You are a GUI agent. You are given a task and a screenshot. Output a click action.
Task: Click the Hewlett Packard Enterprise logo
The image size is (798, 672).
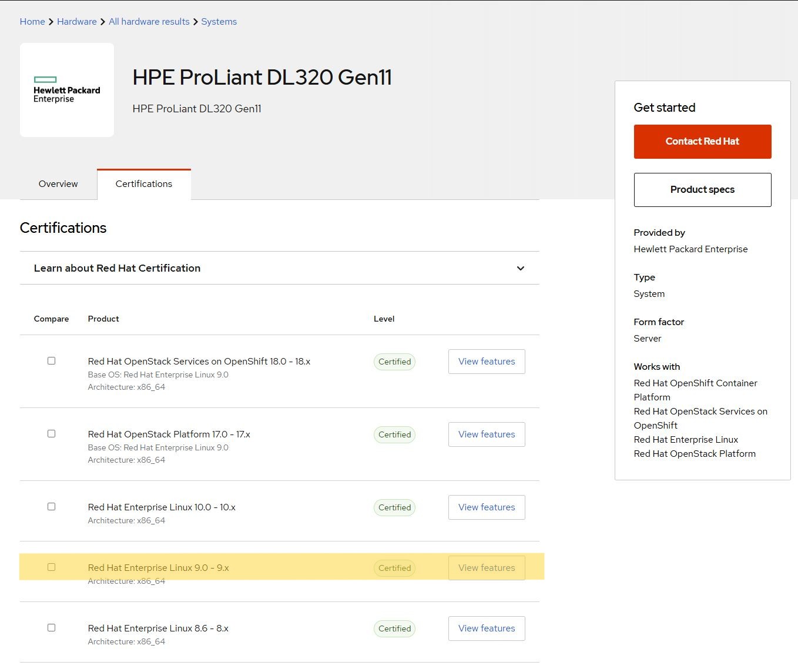67,90
